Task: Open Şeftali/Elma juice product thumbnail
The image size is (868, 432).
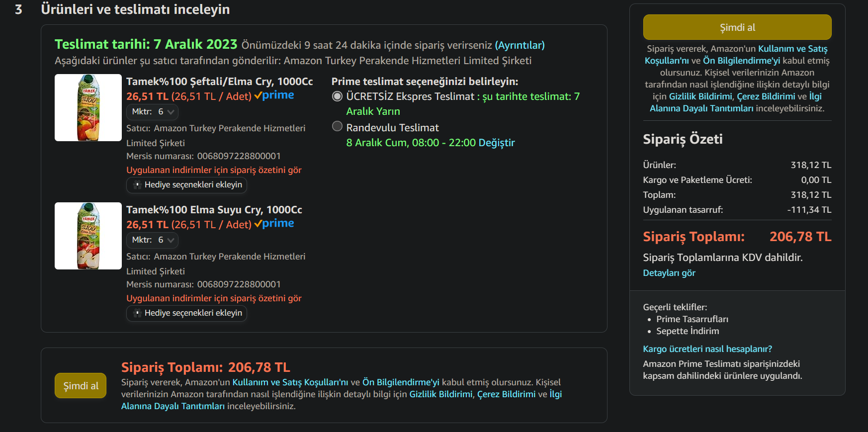Action: 88,107
